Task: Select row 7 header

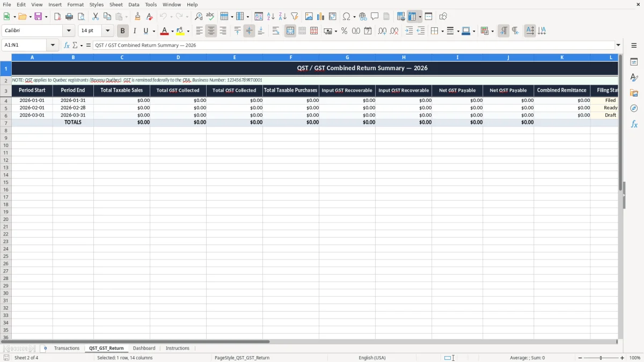Action: tap(6, 122)
